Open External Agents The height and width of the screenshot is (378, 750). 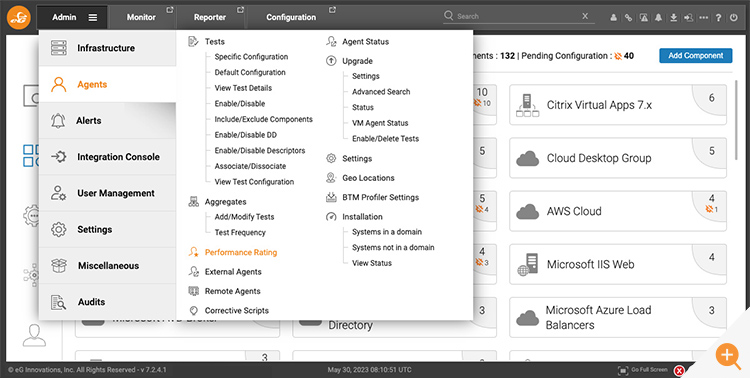pyautogui.click(x=233, y=272)
